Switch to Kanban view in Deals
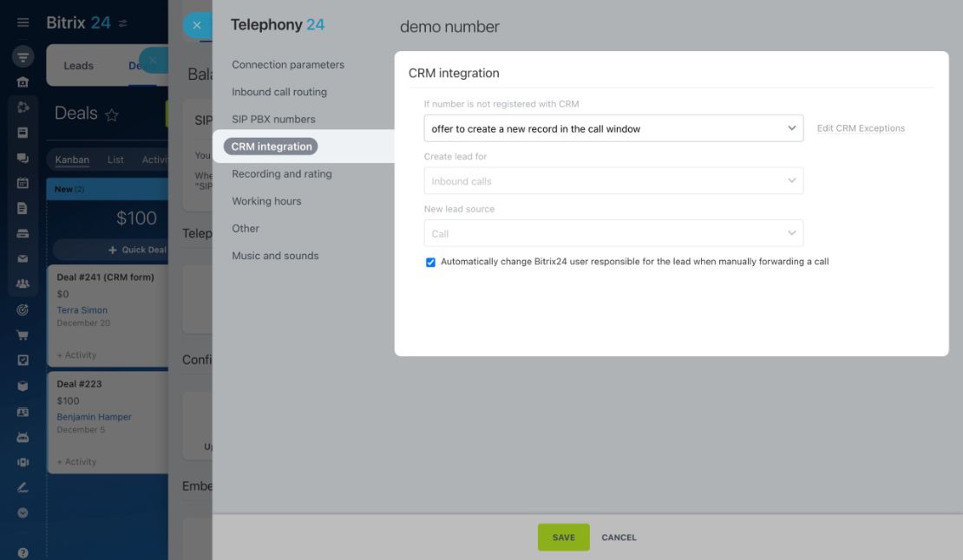The image size is (963, 560). click(72, 160)
